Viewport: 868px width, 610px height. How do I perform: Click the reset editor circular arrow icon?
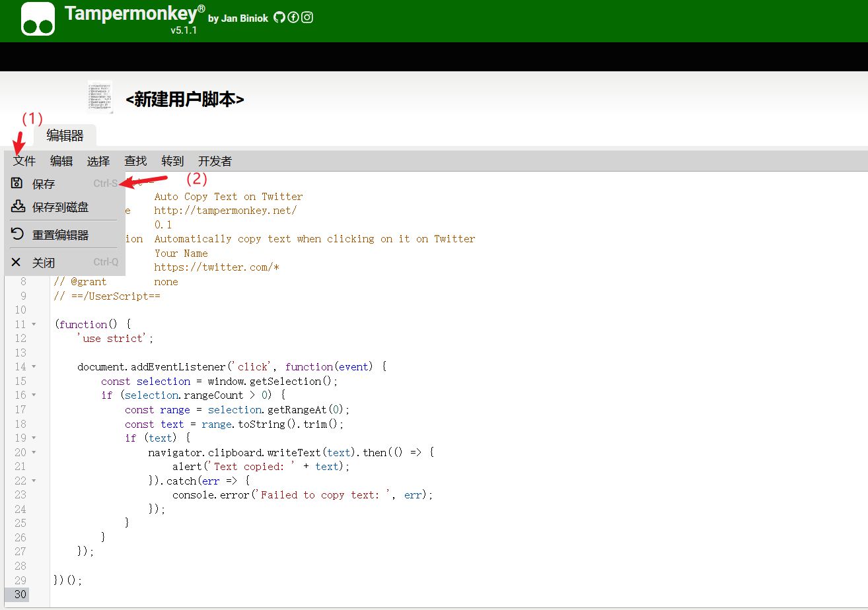(17, 234)
